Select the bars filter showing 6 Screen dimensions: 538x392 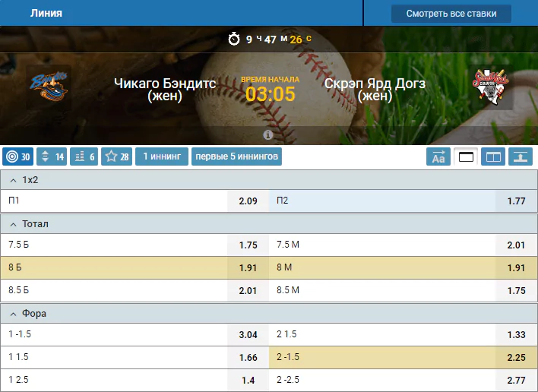[x=84, y=156]
